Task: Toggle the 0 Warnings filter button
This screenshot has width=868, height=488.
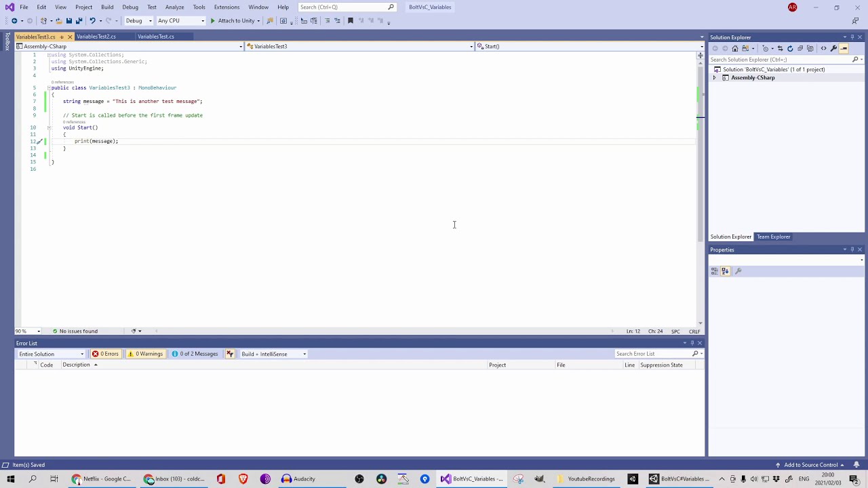Action: pyautogui.click(x=145, y=354)
